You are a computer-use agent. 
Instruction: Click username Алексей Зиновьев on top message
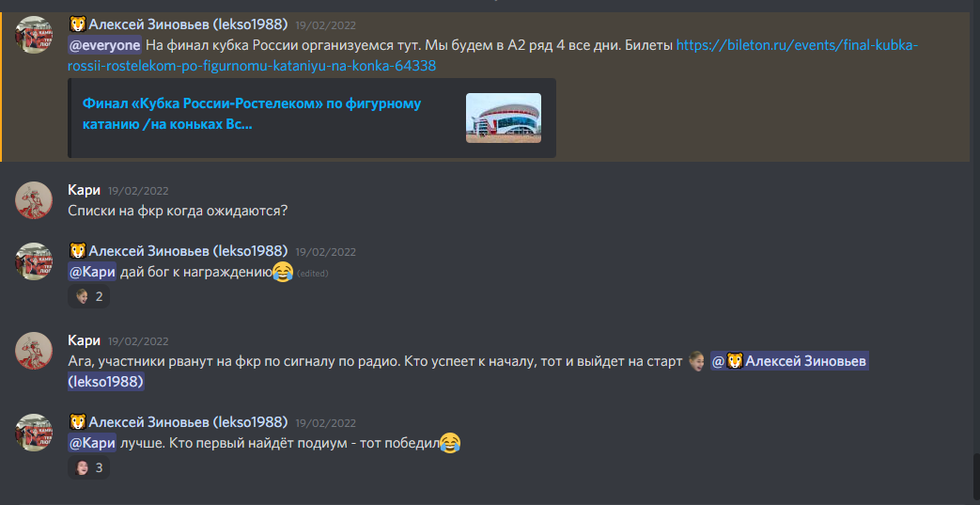(x=188, y=24)
